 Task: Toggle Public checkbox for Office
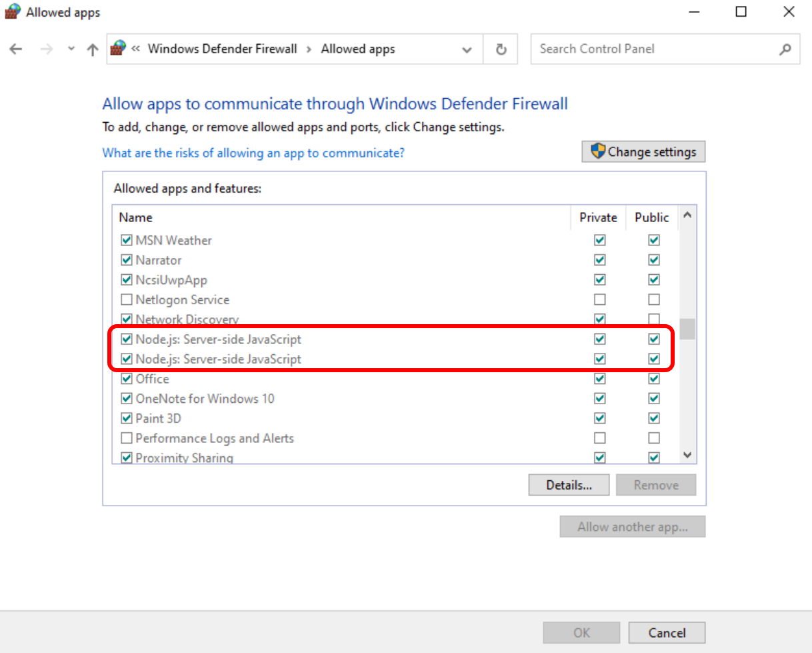(x=654, y=379)
